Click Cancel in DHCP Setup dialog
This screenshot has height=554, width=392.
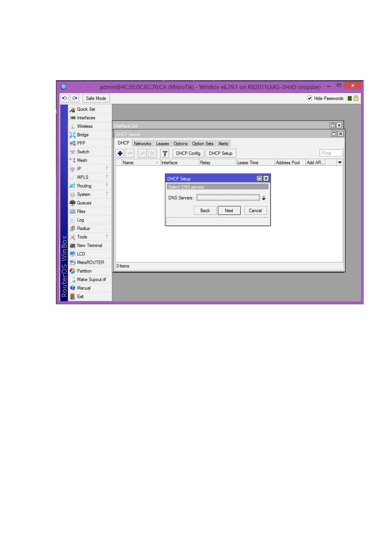(x=255, y=211)
